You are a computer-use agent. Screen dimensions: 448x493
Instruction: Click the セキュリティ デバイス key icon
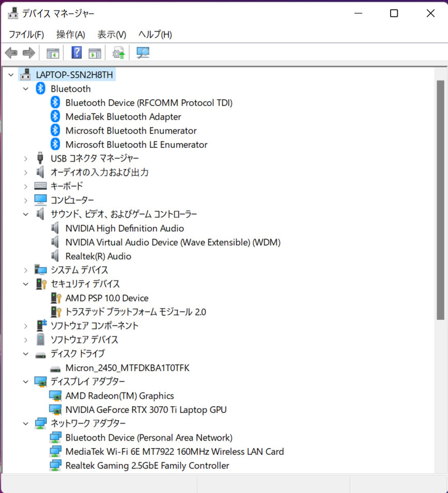point(41,283)
